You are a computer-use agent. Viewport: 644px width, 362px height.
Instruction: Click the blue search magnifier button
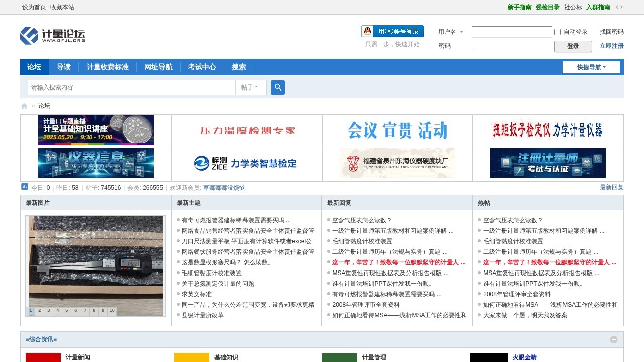click(x=278, y=87)
